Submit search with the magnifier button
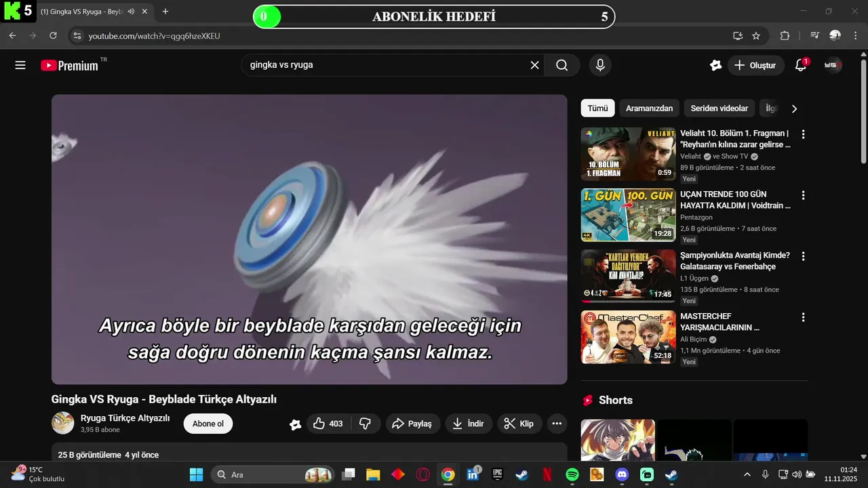The width and height of the screenshot is (868, 488). [x=562, y=65]
